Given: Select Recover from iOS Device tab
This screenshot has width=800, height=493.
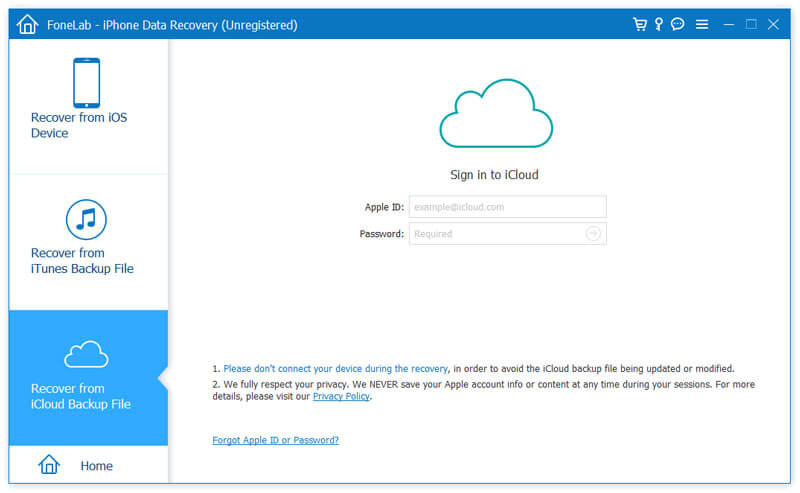Looking at the screenshot, I should click(88, 106).
